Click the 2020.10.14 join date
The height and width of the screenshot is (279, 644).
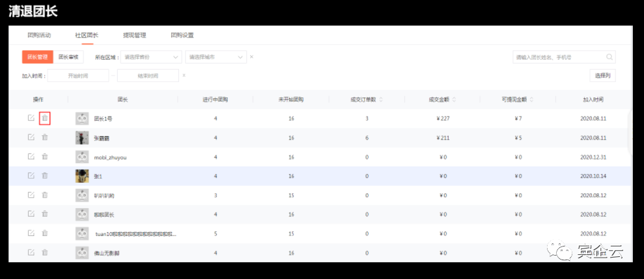pos(593,176)
